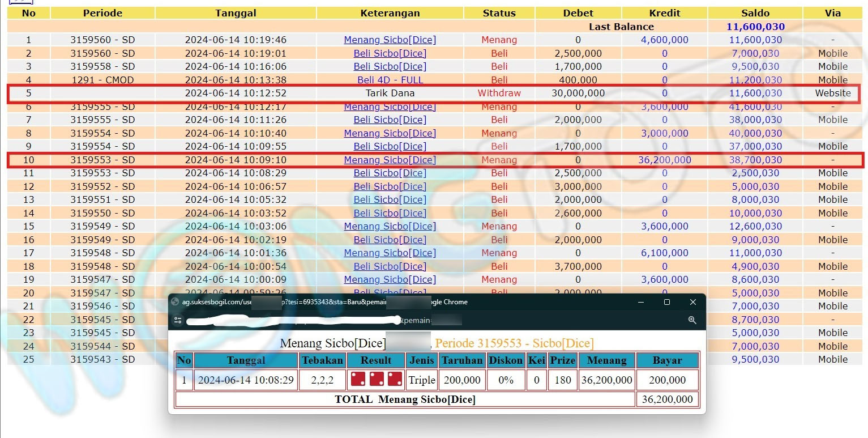
Task: Open Beli Sicbo[Dice] link dated 10:19:01
Action: pos(390,53)
